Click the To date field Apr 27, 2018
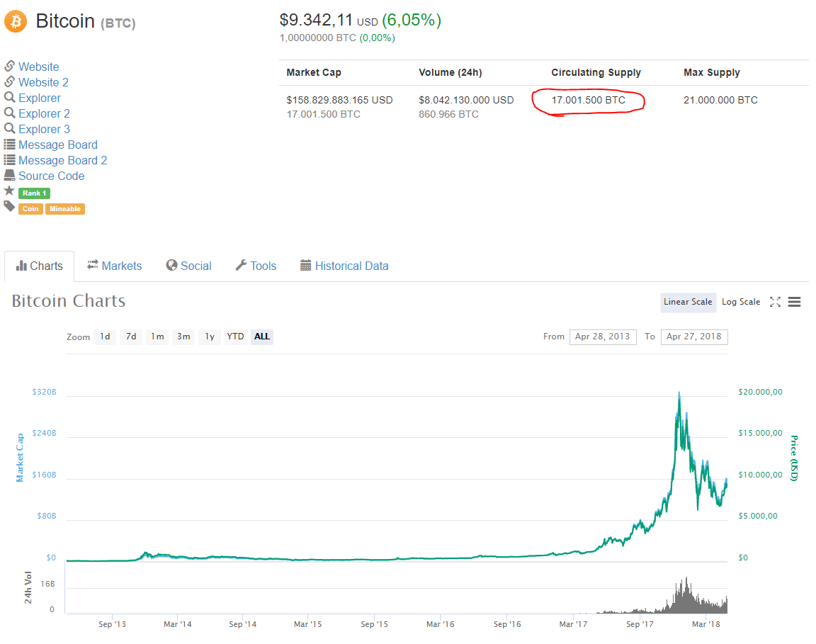This screenshot has height=644, width=816. 694,337
